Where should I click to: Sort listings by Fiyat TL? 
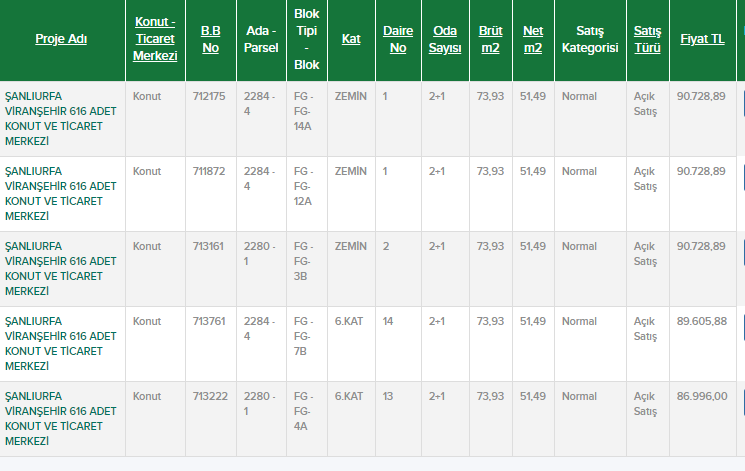[x=702, y=39]
